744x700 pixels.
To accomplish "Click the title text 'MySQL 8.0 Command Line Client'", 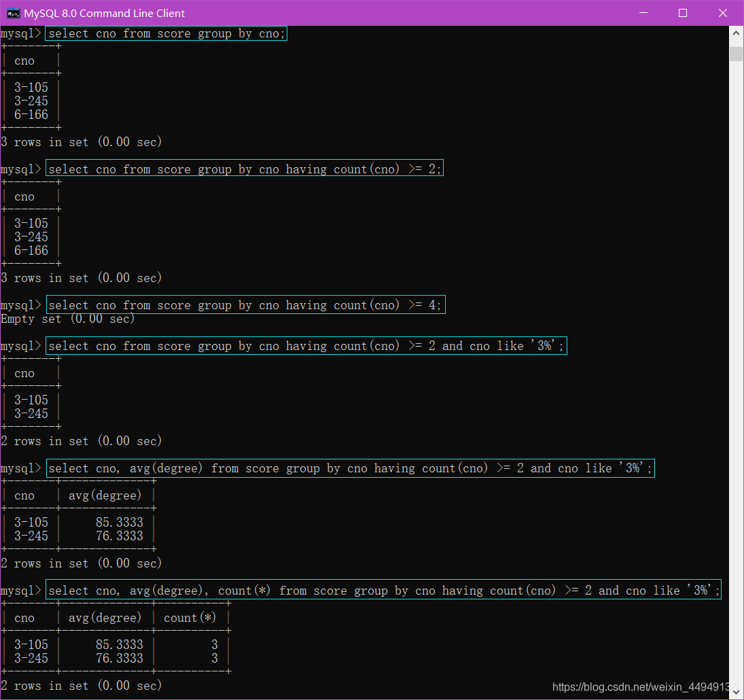I will (x=105, y=14).
